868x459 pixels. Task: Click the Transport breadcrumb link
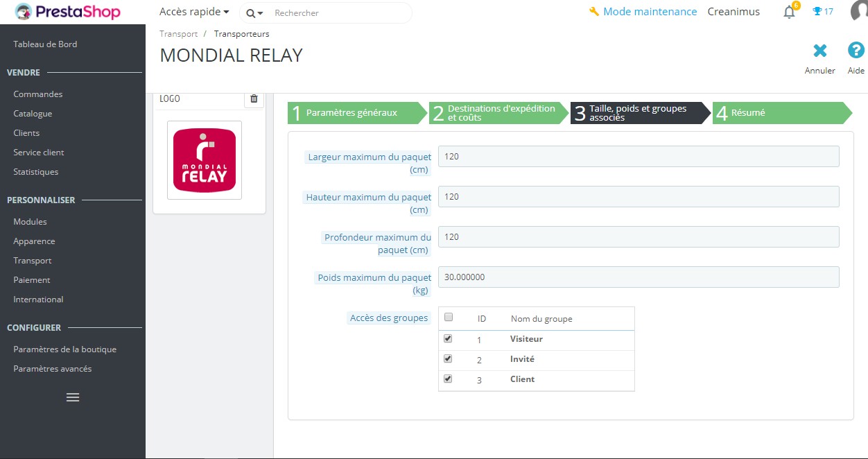tap(178, 33)
